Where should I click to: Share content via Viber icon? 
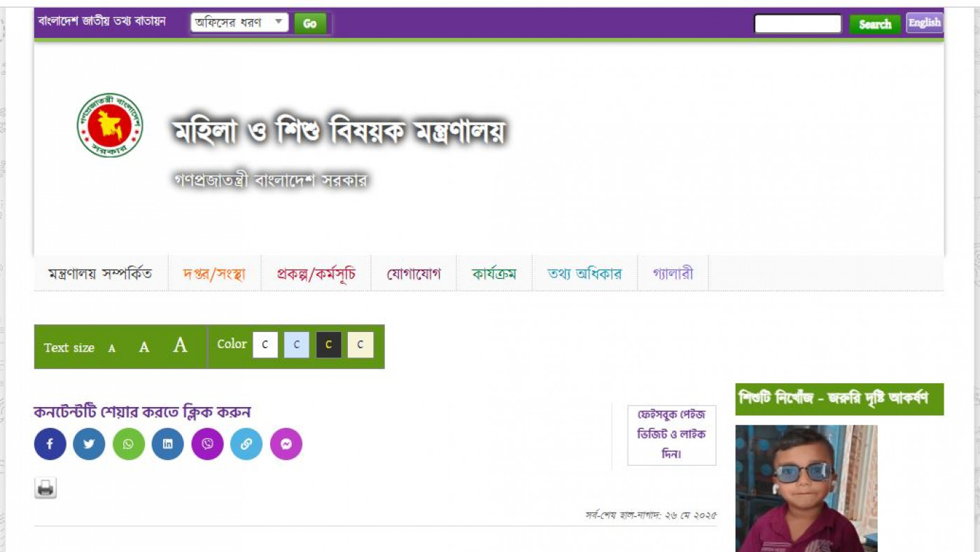pyautogui.click(x=207, y=443)
